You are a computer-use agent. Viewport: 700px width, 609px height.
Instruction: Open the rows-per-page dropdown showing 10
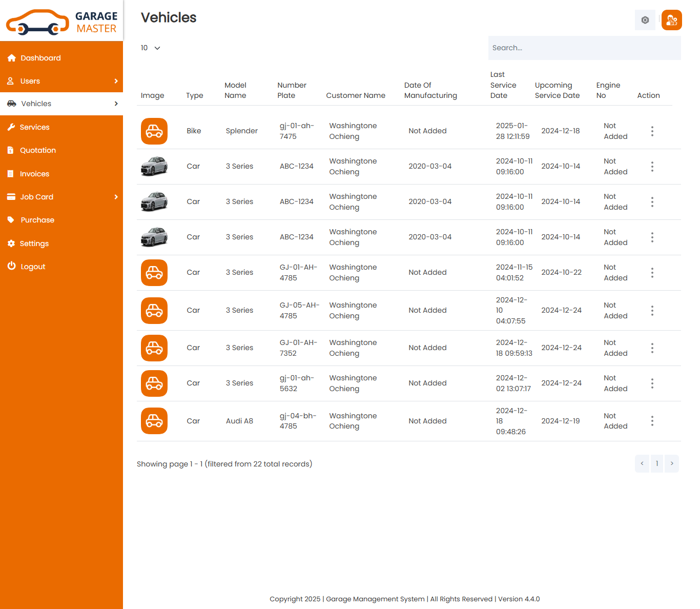150,48
